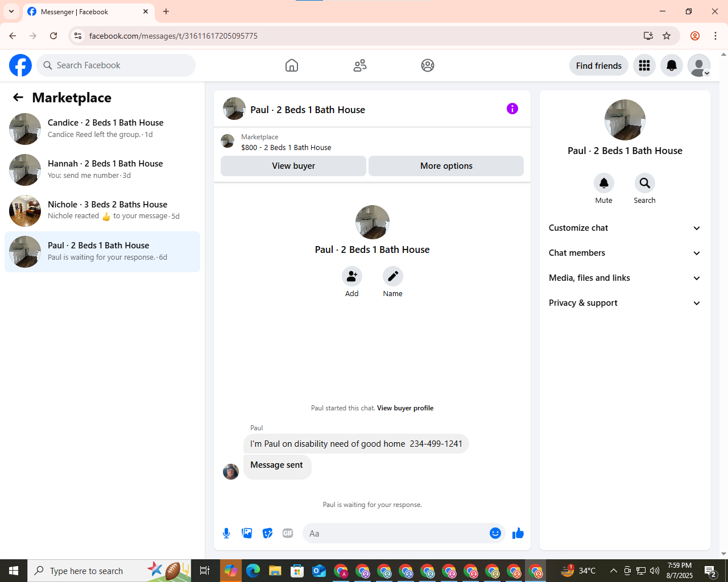
Task: Show hidden system tray icons
Action: tap(613, 571)
